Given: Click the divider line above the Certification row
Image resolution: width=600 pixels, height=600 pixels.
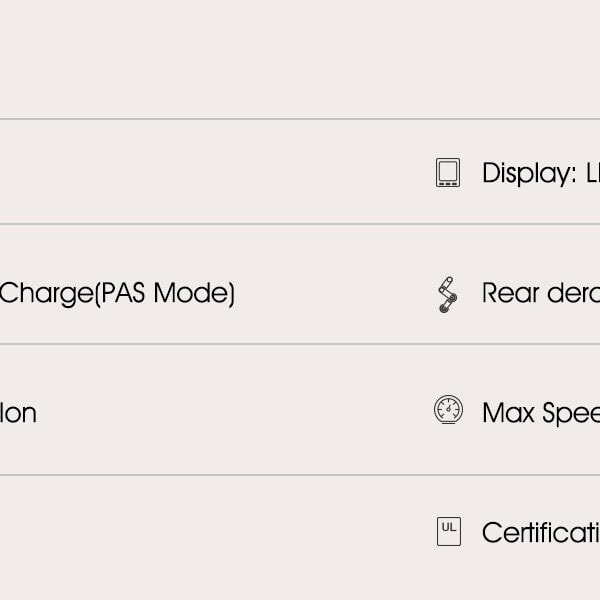Looking at the screenshot, I should coord(300,475).
